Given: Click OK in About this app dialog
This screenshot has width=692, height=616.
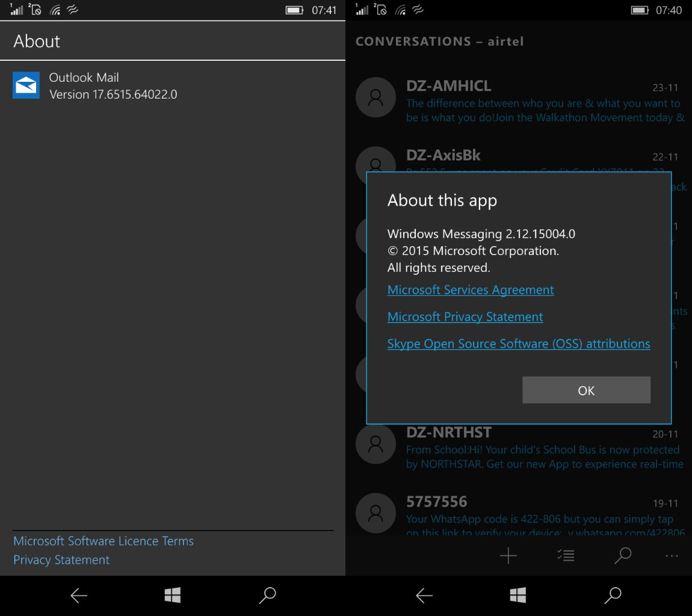Looking at the screenshot, I should [x=586, y=390].
